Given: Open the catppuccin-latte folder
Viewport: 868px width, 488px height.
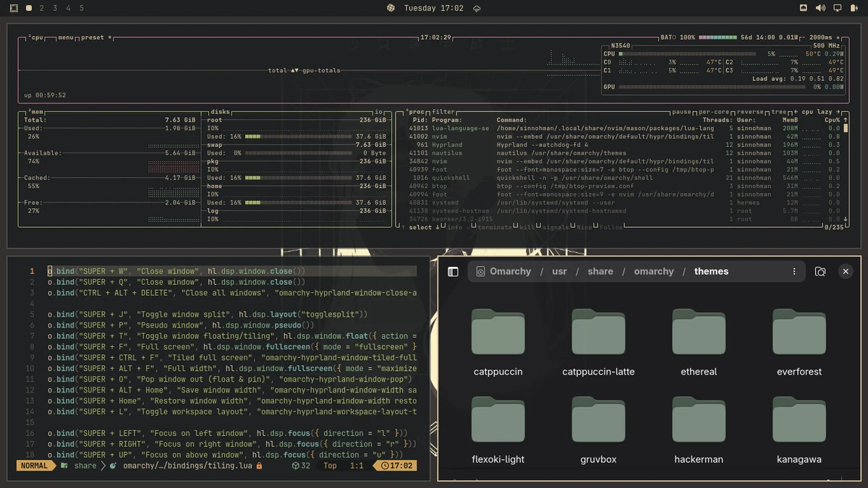Looking at the screenshot, I should click(x=598, y=343).
